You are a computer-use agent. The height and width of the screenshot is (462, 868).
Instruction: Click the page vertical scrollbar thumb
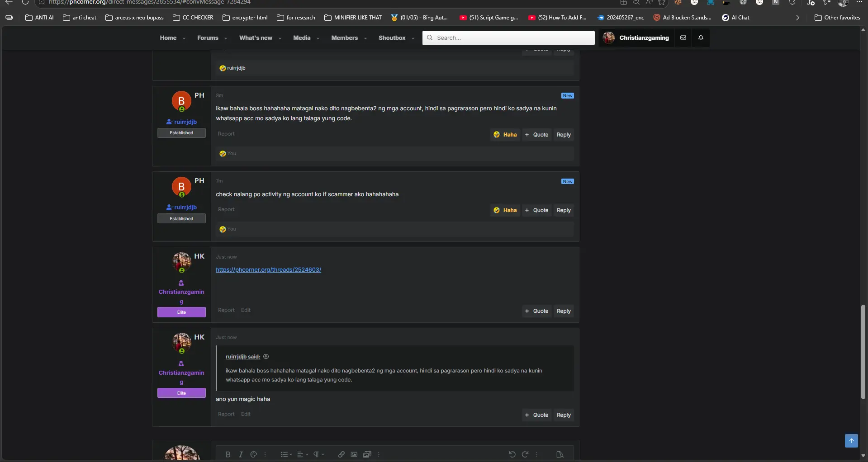coord(863,352)
